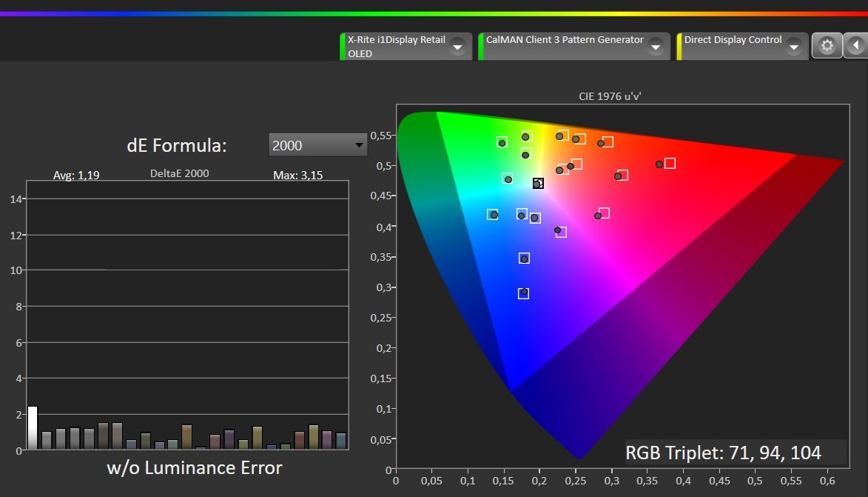Expand the Direct Display Control dropdown arrow

click(x=793, y=47)
